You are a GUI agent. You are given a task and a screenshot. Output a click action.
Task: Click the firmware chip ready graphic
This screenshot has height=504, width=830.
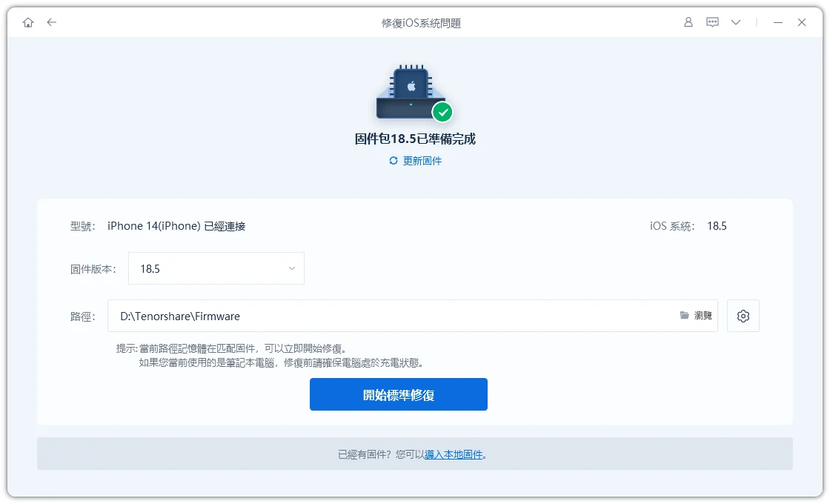(x=414, y=93)
